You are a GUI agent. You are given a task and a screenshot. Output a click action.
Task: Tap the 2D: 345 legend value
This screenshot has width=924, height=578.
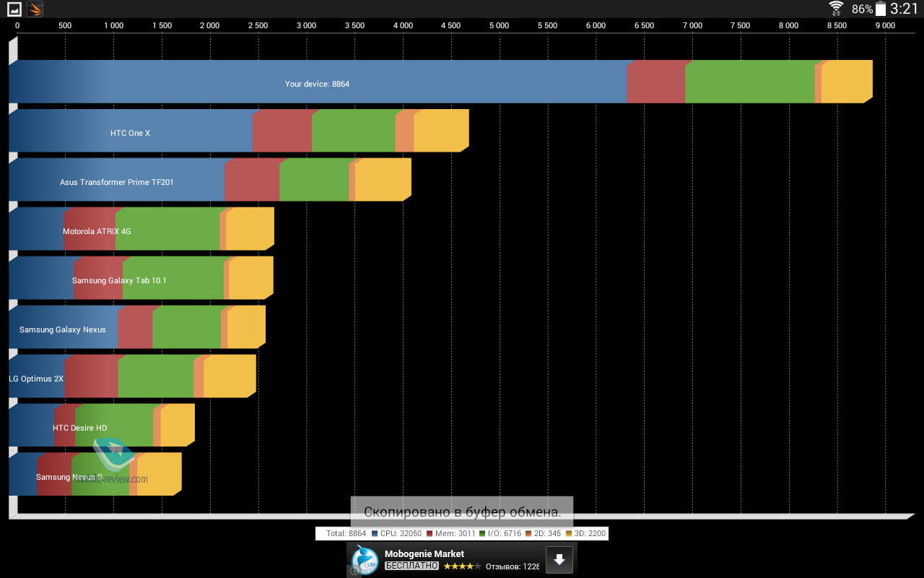[x=547, y=534]
